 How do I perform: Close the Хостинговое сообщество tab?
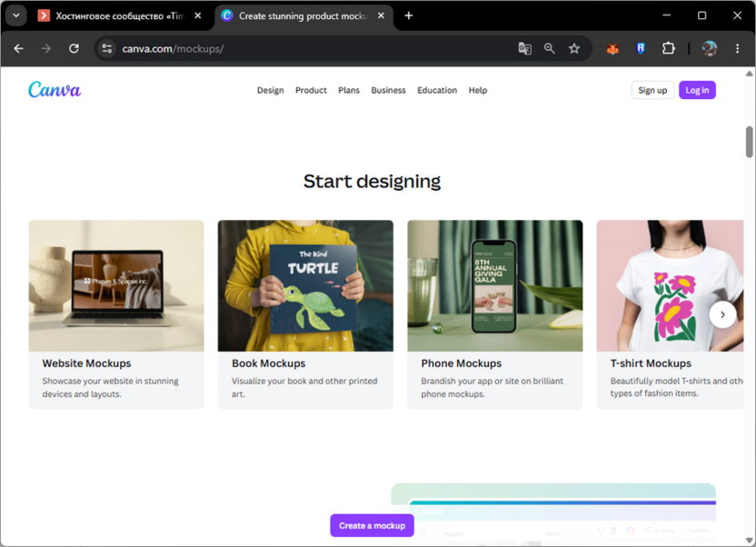coord(198,16)
